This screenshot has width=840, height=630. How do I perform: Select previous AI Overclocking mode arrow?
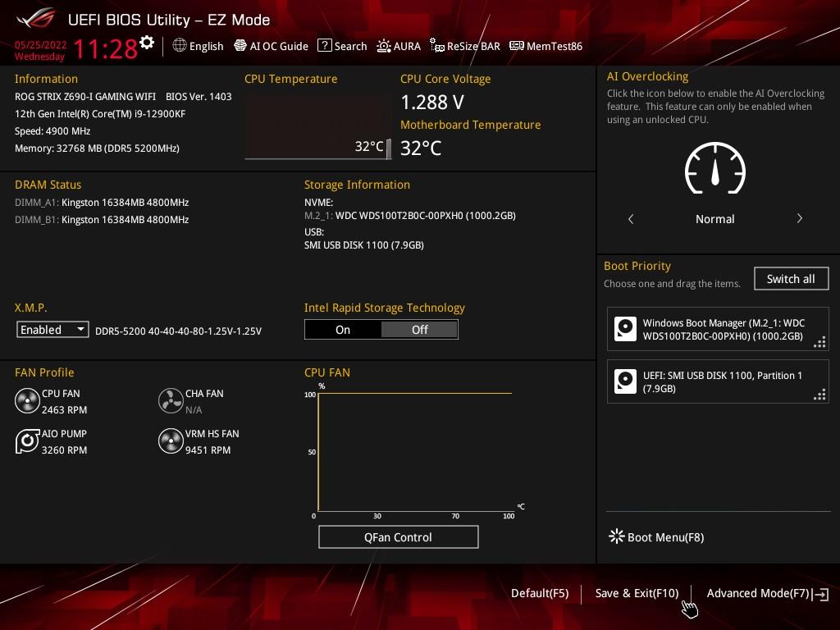631,219
